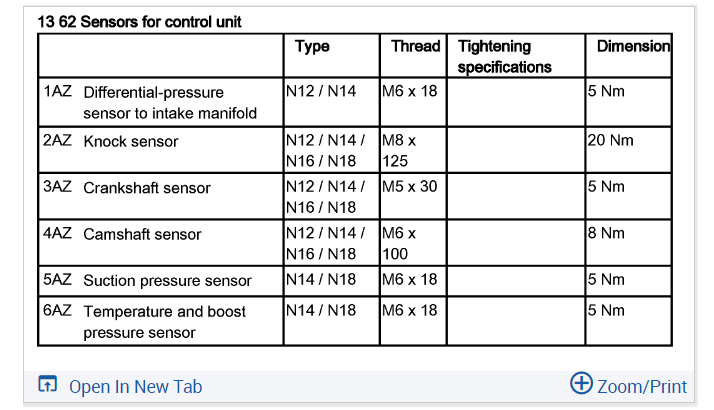Click the Open In New Tab icon
This screenshot has height=410, width=714.
(47, 385)
